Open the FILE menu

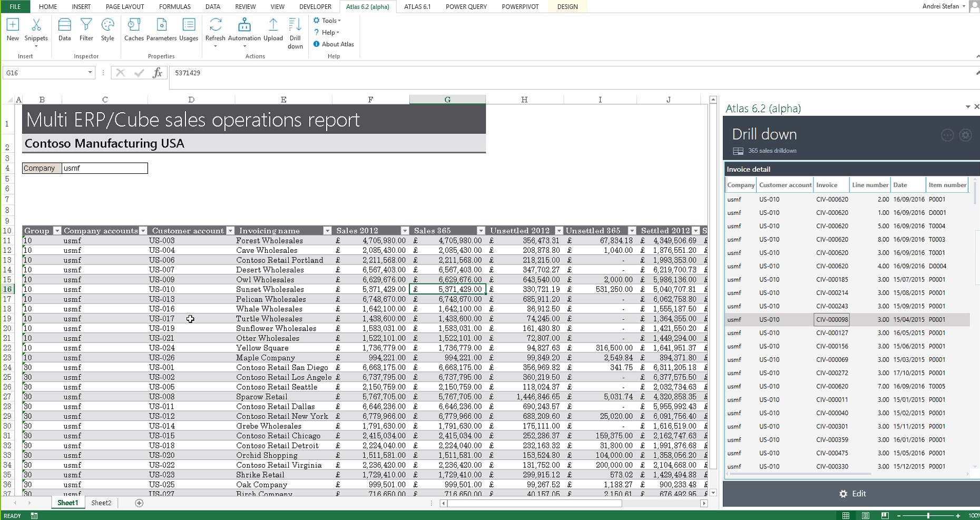(15, 6)
